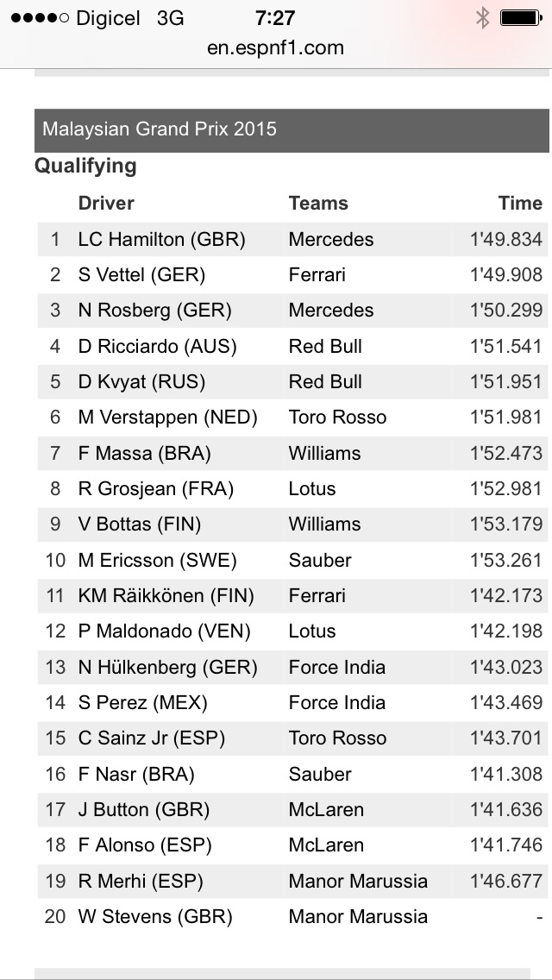The width and height of the screenshot is (552, 980).
Task: Tap KM Räikkönen (FIN) driver name
Action: tap(165, 595)
